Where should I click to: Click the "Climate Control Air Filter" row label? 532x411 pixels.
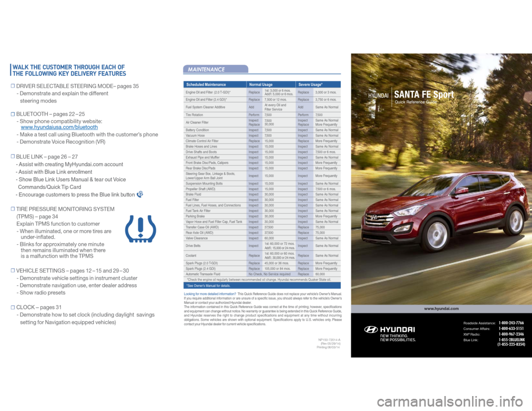click(x=202, y=141)
